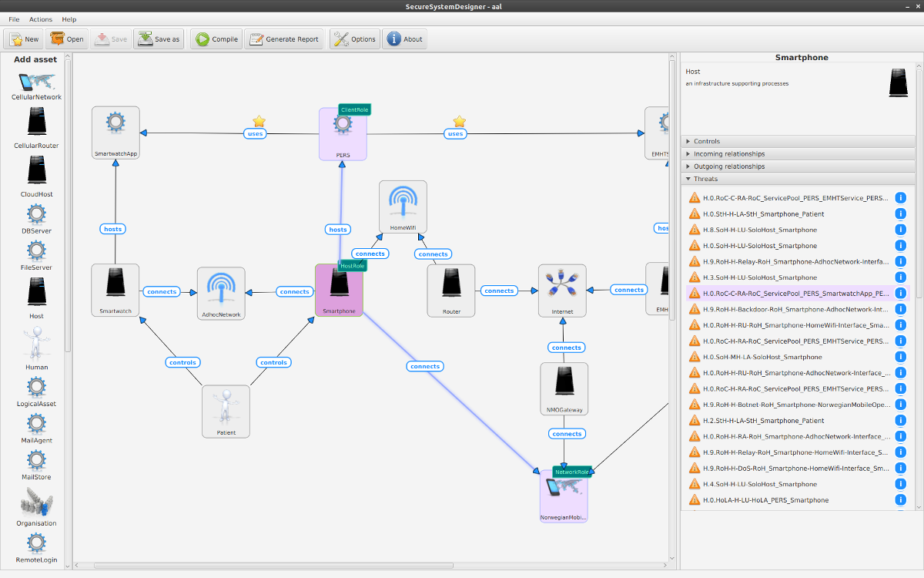Open the File menu

(14, 19)
